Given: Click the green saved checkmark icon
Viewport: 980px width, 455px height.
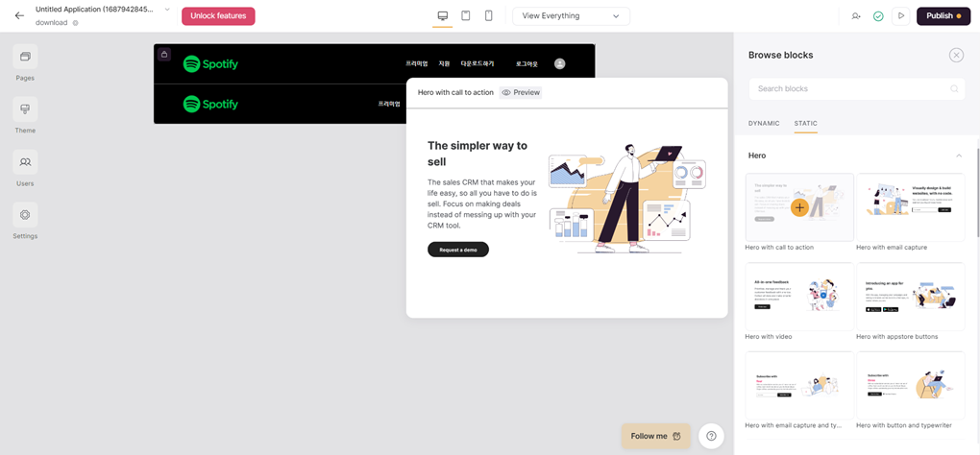Looking at the screenshot, I should (x=878, y=16).
